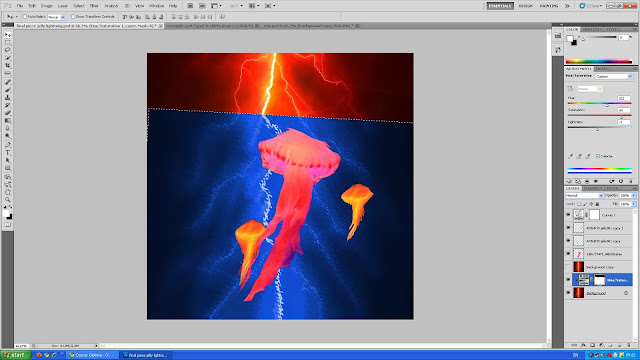Open the CS Live dropdown

[591, 6]
